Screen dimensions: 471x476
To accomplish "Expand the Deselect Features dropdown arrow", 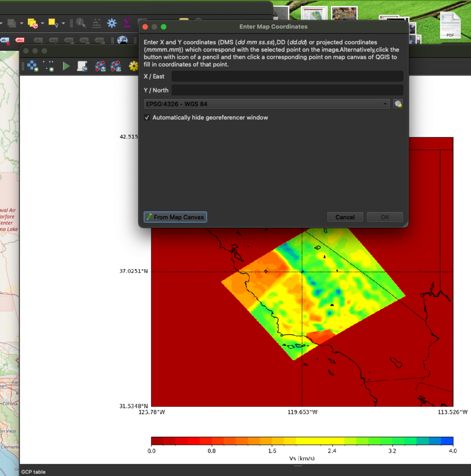I will (42, 23).
